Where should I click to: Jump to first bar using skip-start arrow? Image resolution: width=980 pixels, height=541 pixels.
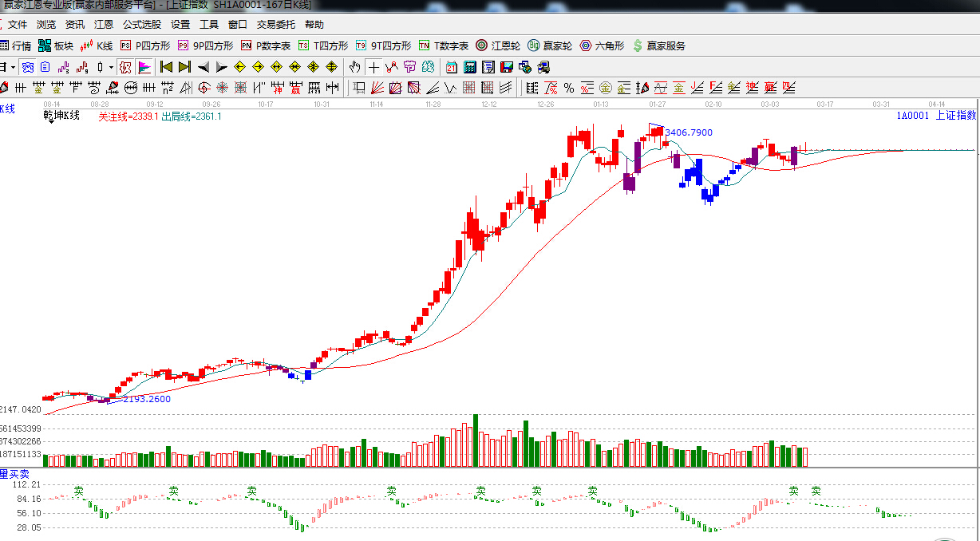(166, 67)
